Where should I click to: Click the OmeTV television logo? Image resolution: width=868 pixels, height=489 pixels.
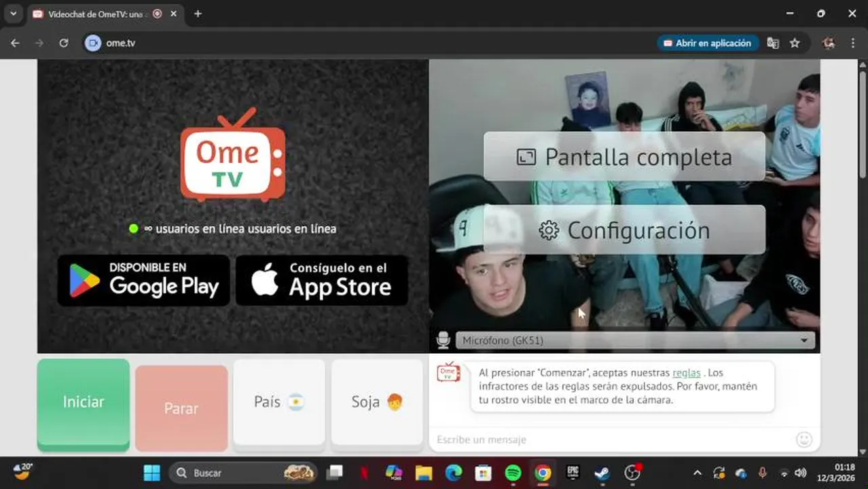(x=233, y=155)
